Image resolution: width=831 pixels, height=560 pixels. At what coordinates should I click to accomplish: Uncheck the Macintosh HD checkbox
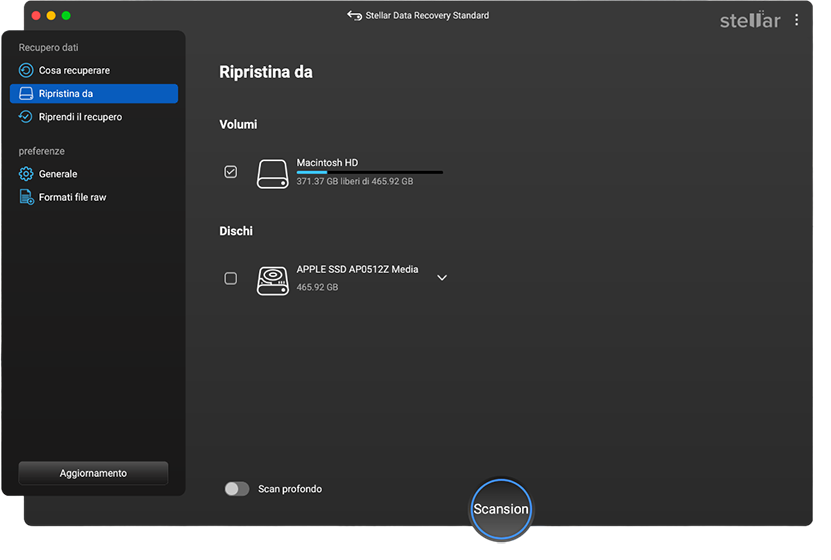(231, 172)
